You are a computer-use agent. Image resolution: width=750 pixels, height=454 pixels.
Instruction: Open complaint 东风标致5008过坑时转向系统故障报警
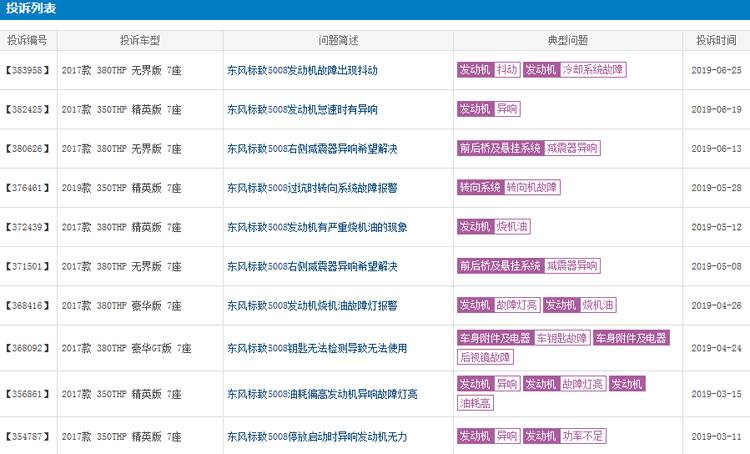(312, 188)
